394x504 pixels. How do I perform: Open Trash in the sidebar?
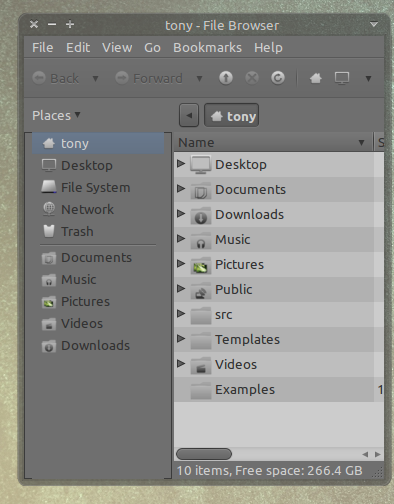pyautogui.click(x=98, y=231)
